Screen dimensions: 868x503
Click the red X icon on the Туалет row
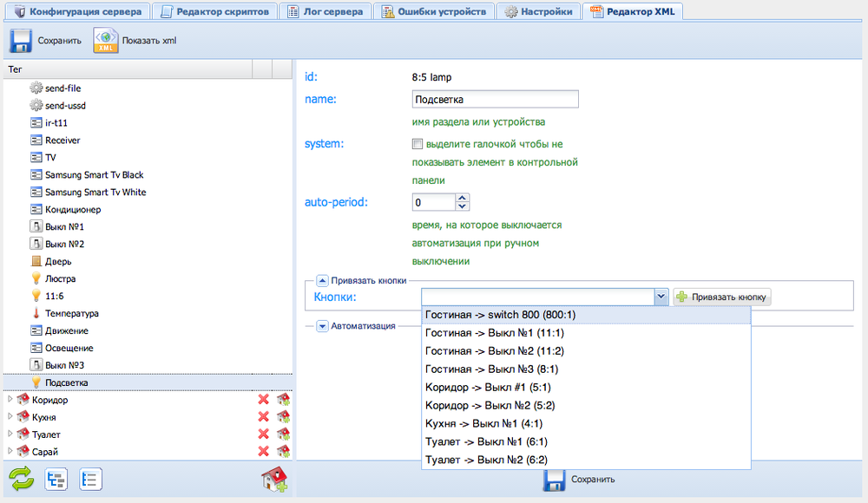pyautogui.click(x=263, y=434)
